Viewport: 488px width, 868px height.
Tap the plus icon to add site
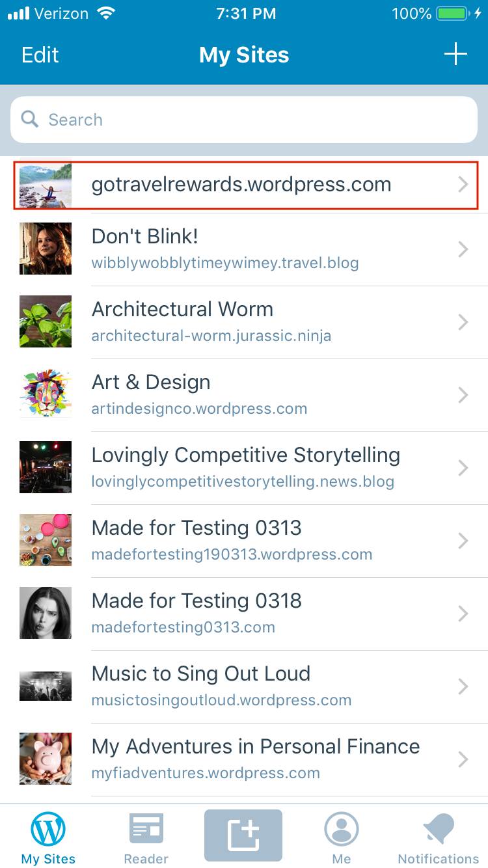tap(455, 54)
